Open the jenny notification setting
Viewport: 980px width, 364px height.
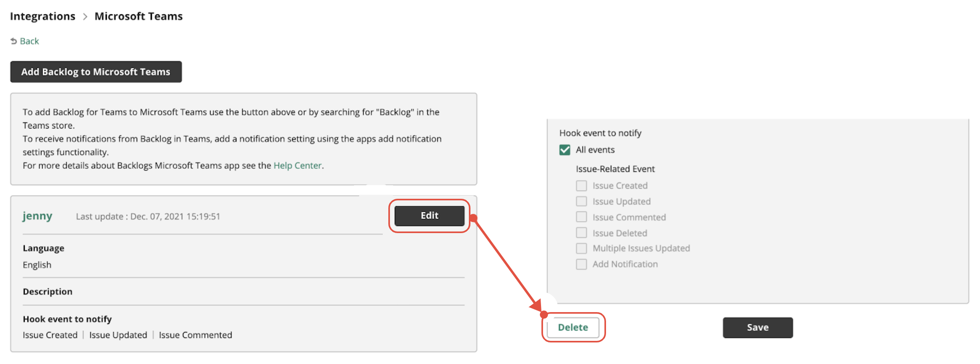[37, 216]
